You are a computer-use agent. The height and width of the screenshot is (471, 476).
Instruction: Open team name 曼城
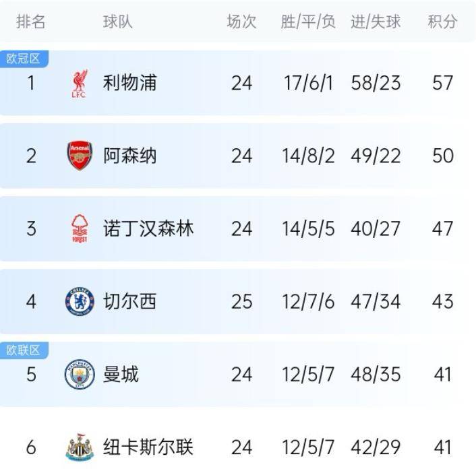[121, 374]
